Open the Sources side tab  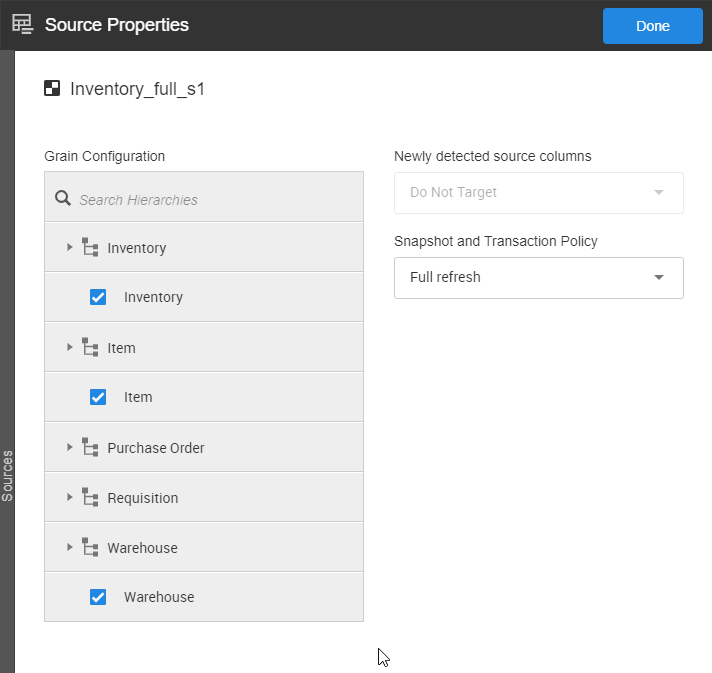pyautogui.click(x=7, y=475)
